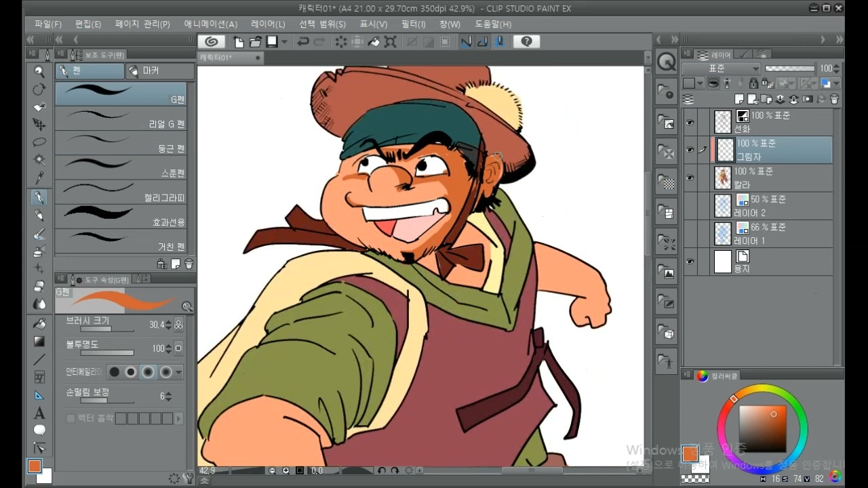Select the Zoom magnifier tool
This screenshot has height=488, width=868.
pyautogui.click(x=39, y=72)
